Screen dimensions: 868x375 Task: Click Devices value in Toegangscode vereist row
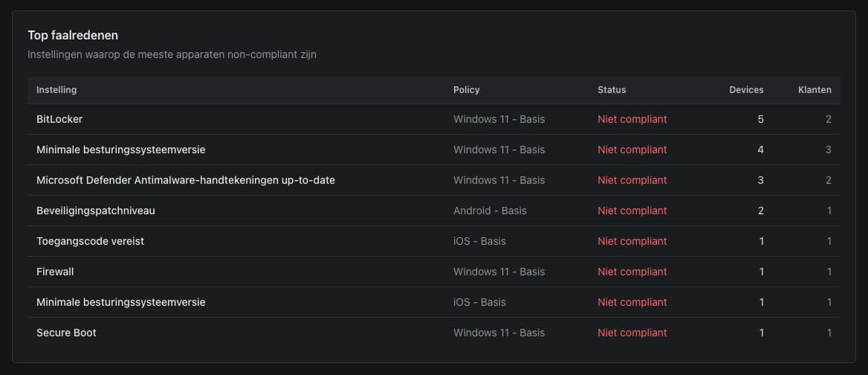(761, 241)
